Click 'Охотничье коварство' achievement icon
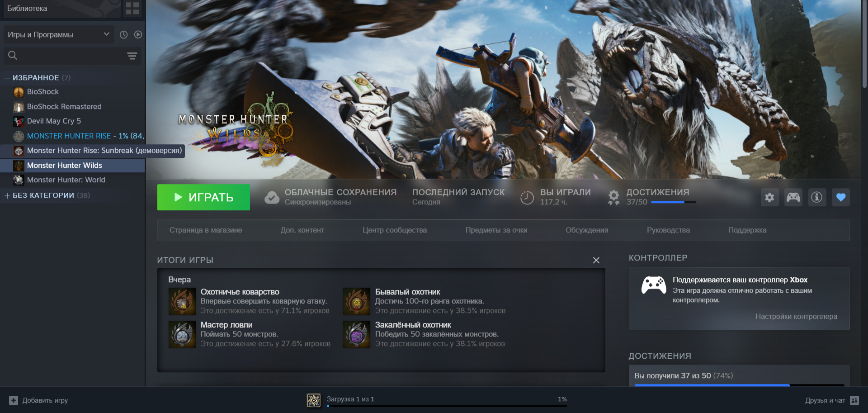Viewport: 868px width, 413px height. click(x=182, y=301)
